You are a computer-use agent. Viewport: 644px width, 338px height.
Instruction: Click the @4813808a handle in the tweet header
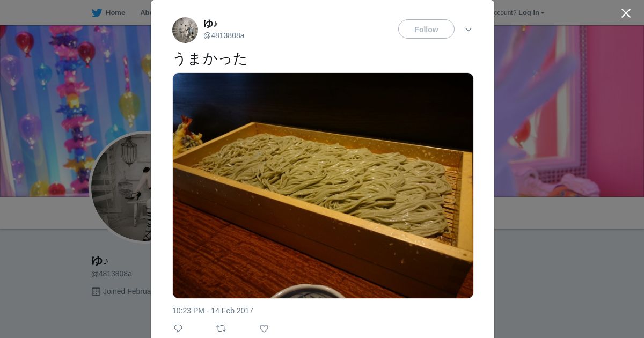pyautogui.click(x=224, y=35)
